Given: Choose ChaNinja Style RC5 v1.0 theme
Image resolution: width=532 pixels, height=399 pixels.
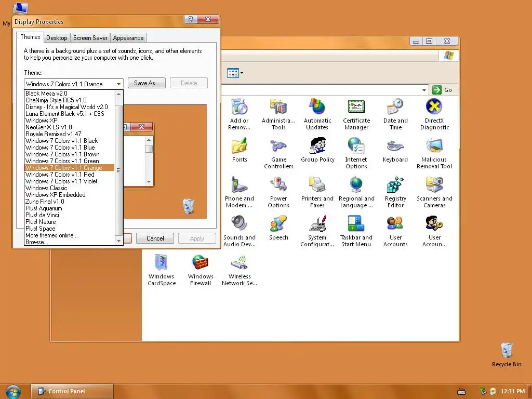Looking at the screenshot, I should click(x=70, y=100).
